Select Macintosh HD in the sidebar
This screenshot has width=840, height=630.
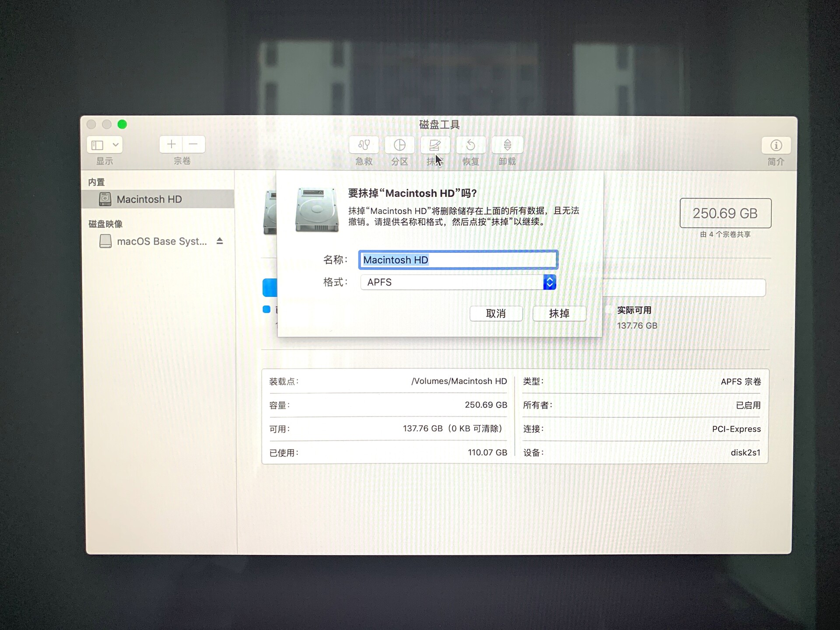pos(149,199)
